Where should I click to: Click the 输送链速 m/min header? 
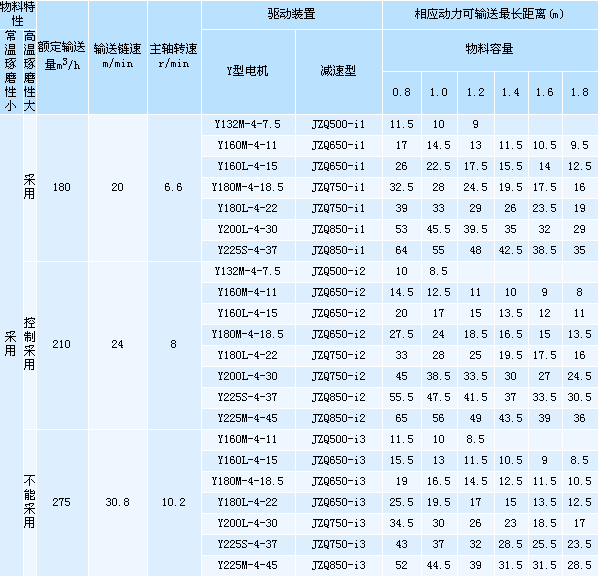pyautogui.click(x=118, y=56)
